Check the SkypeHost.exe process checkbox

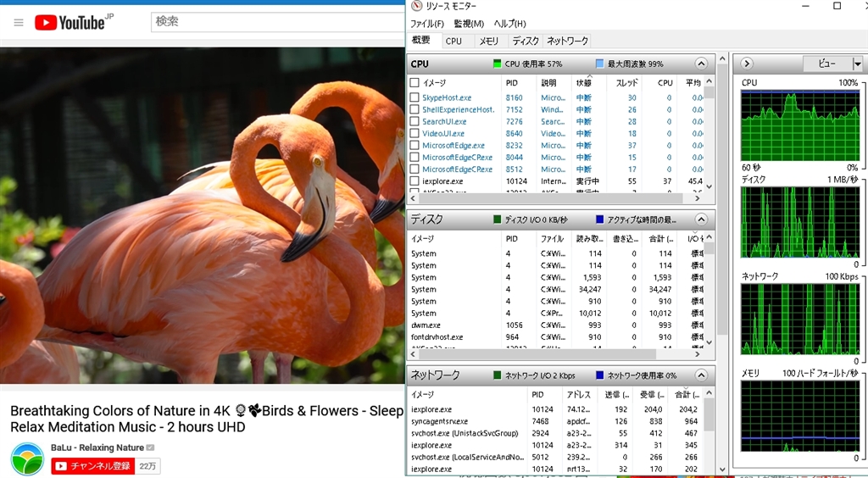pyautogui.click(x=415, y=97)
